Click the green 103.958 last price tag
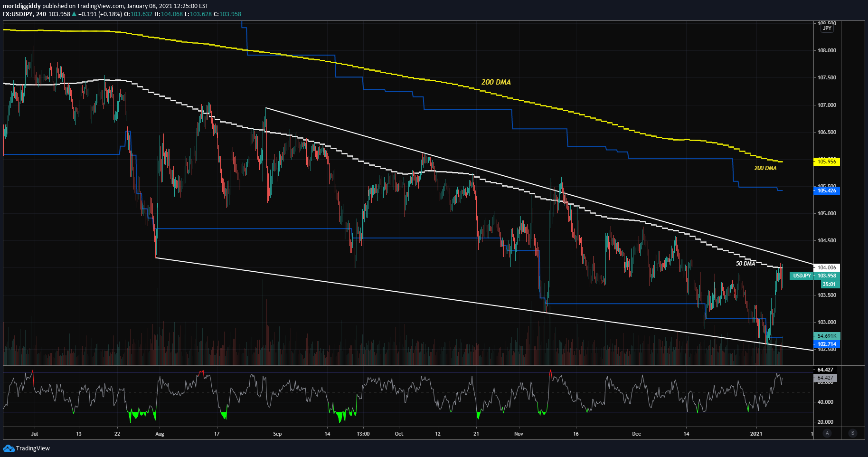This screenshot has height=457, width=868. 827,276
